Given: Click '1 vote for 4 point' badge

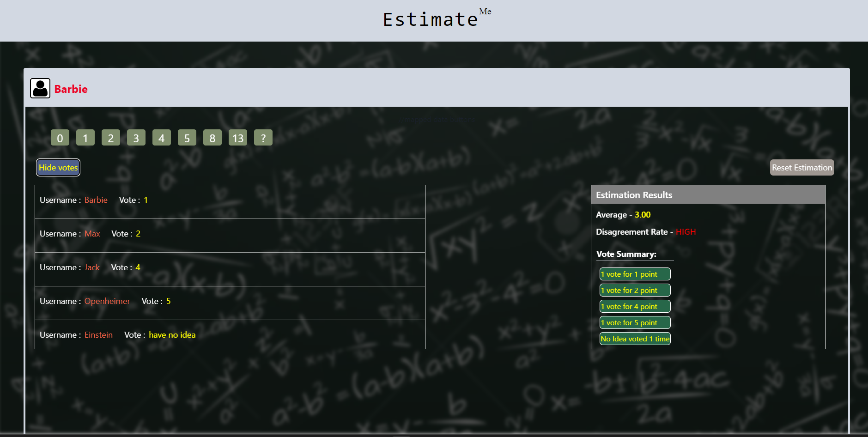Looking at the screenshot, I should coord(635,306).
